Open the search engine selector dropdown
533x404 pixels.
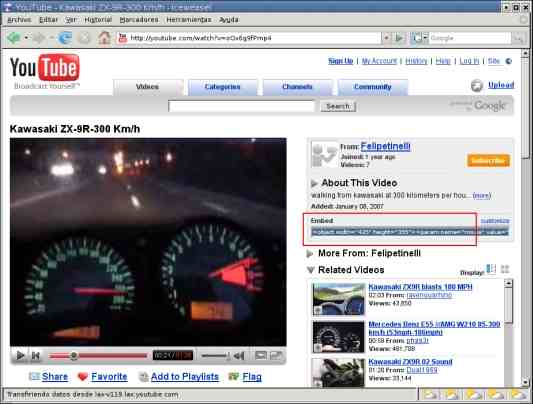tap(425, 38)
